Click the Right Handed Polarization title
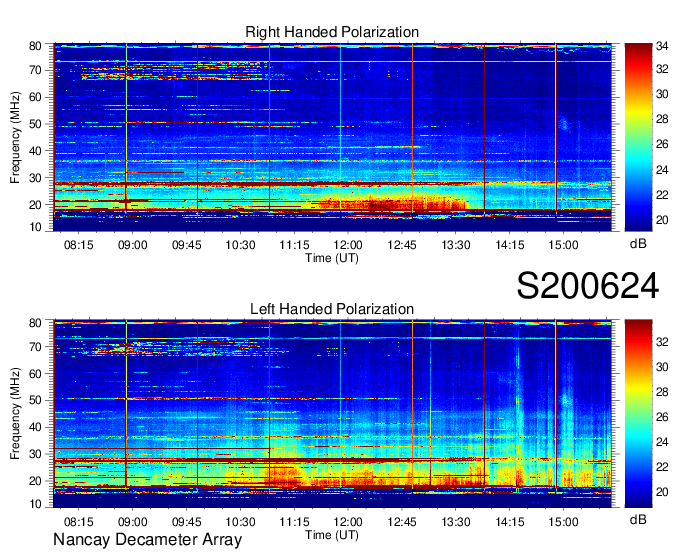 pyautogui.click(x=332, y=32)
